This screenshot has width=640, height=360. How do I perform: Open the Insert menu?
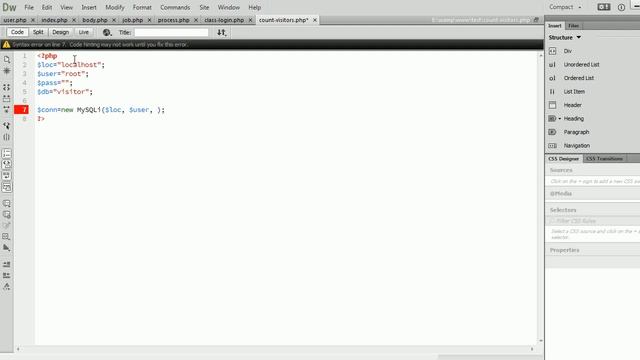pos(89,7)
